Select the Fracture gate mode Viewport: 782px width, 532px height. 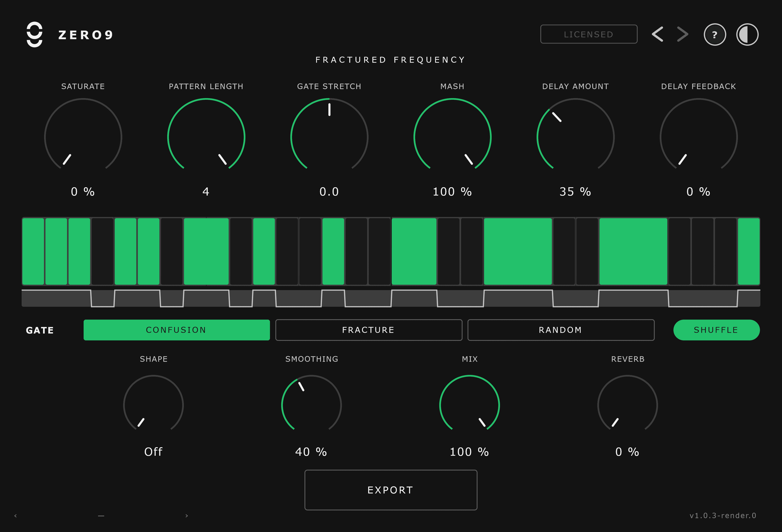click(369, 330)
